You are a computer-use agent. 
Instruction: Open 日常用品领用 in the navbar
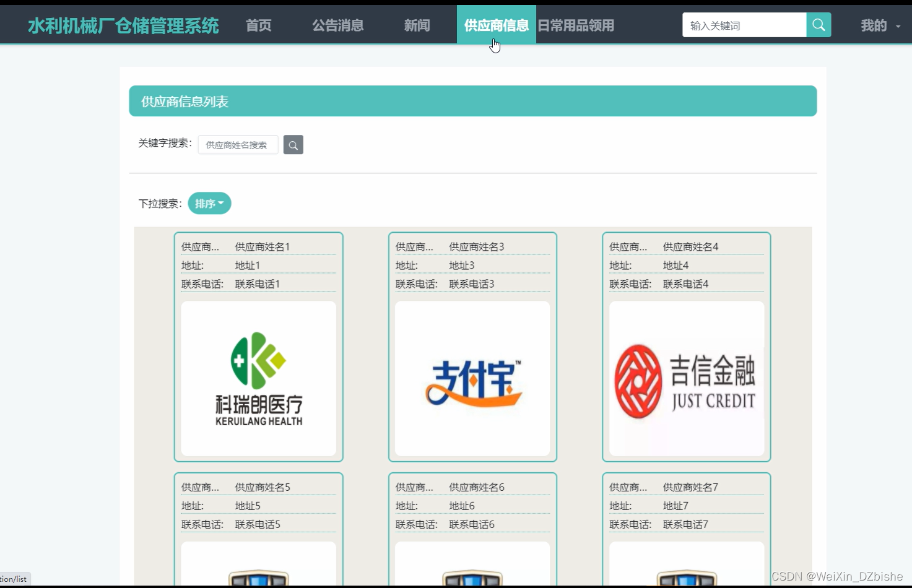pos(576,25)
